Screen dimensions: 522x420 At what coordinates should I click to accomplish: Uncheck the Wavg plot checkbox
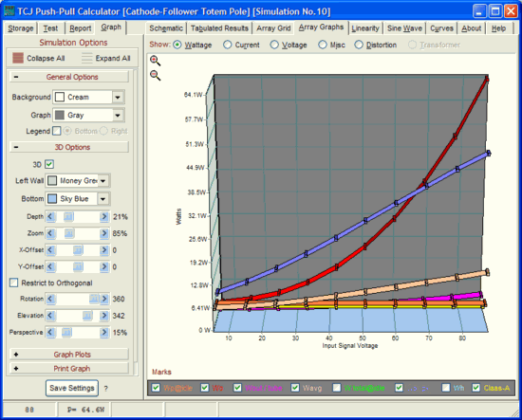[x=295, y=388]
